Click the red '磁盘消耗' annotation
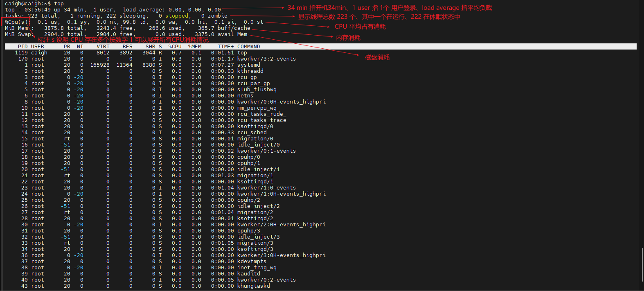Viewport: 644px width, 291px height. [377, 57]
